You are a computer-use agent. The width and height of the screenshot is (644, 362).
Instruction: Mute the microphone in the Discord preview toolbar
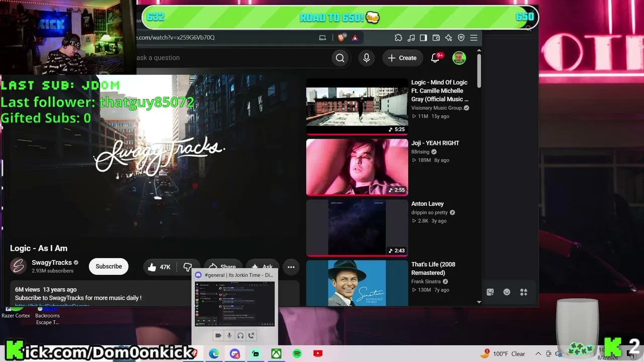[229, 335]
